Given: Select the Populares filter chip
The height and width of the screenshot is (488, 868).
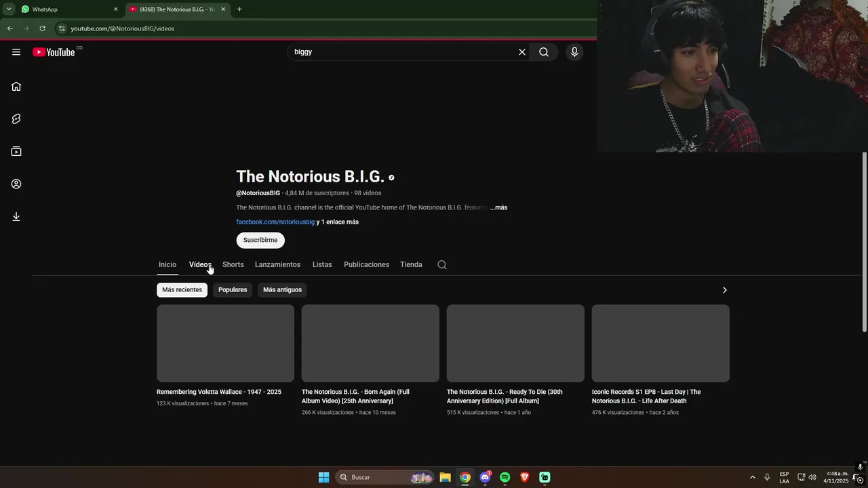Looking at the screenshot, I should click(x=233, y=290).
